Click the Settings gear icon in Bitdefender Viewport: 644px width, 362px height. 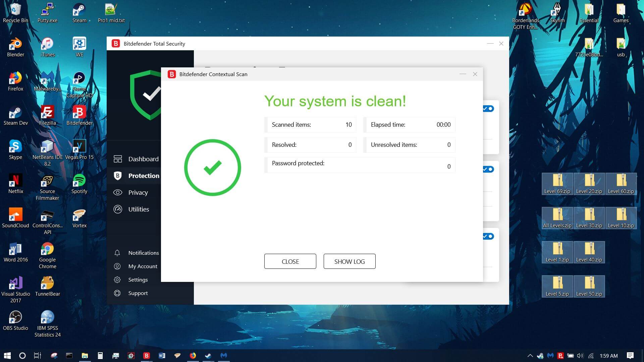(x=117, y=280)
